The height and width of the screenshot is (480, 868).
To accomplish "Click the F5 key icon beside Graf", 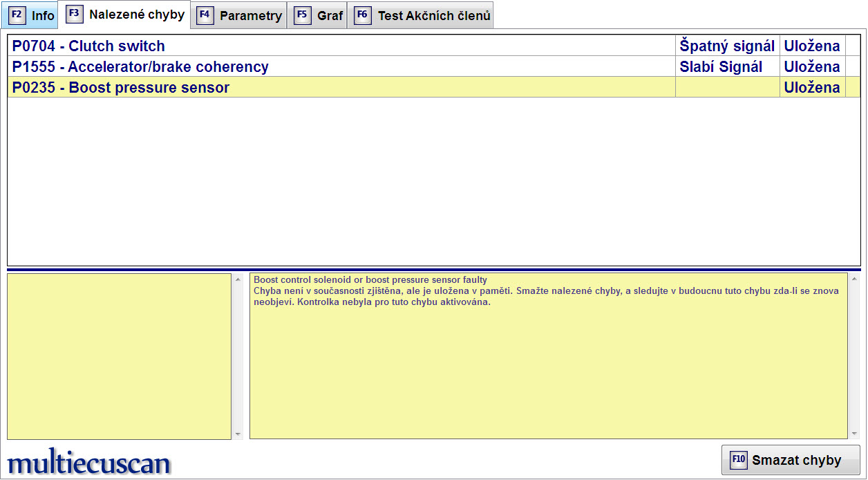I will (302, 15).
